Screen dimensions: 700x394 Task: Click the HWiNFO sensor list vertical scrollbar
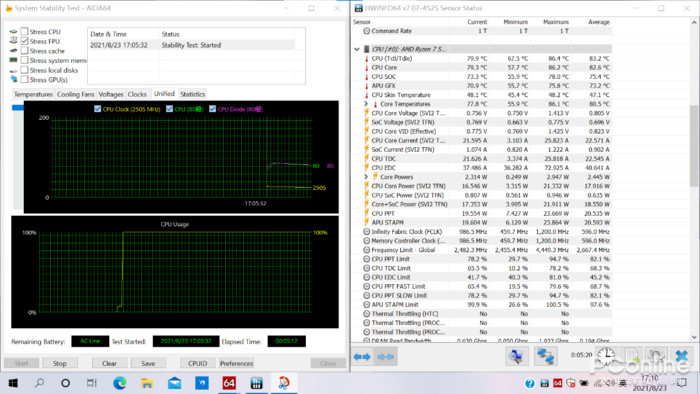click(694, 179)
